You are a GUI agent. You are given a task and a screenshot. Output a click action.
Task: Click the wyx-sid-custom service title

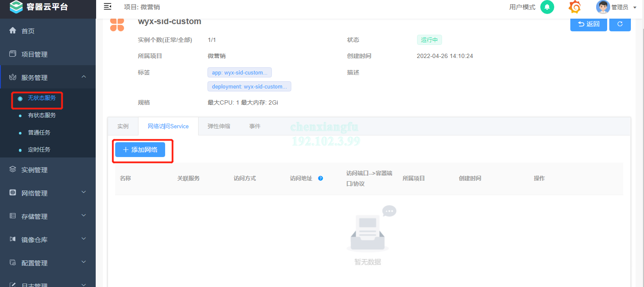[169, 21]
